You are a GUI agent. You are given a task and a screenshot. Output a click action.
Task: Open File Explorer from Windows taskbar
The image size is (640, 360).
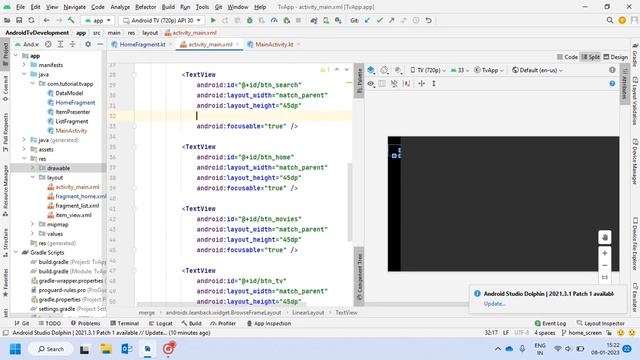[x=106, y=349]
